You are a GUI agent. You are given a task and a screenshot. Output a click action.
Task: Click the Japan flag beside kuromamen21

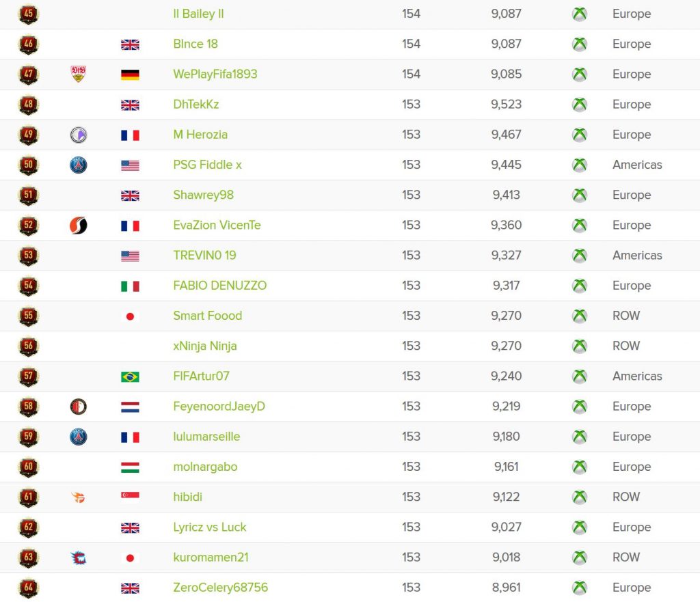(130, 558)
